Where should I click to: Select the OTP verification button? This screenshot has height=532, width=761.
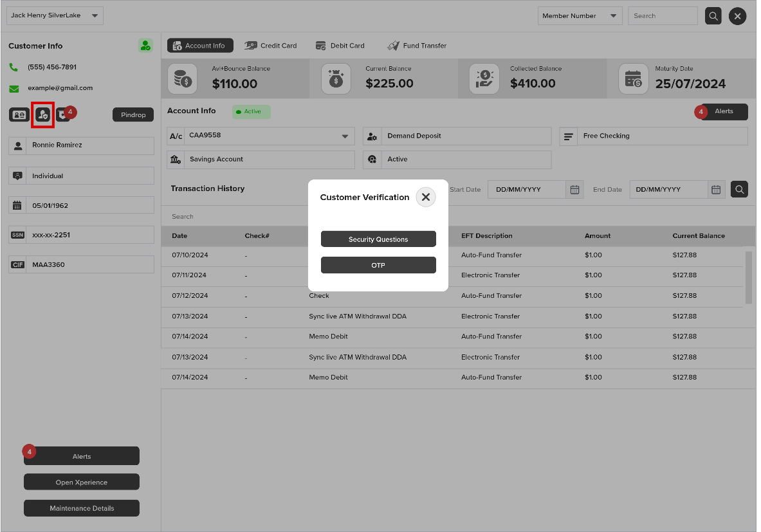378,266
